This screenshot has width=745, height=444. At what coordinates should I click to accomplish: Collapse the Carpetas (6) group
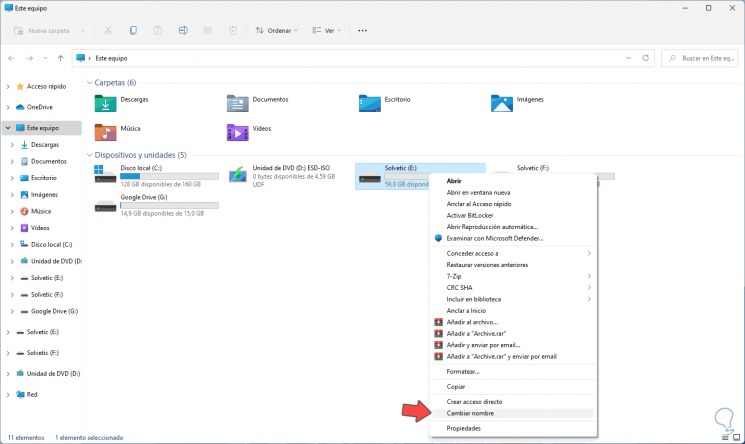(x=90, y=83)
